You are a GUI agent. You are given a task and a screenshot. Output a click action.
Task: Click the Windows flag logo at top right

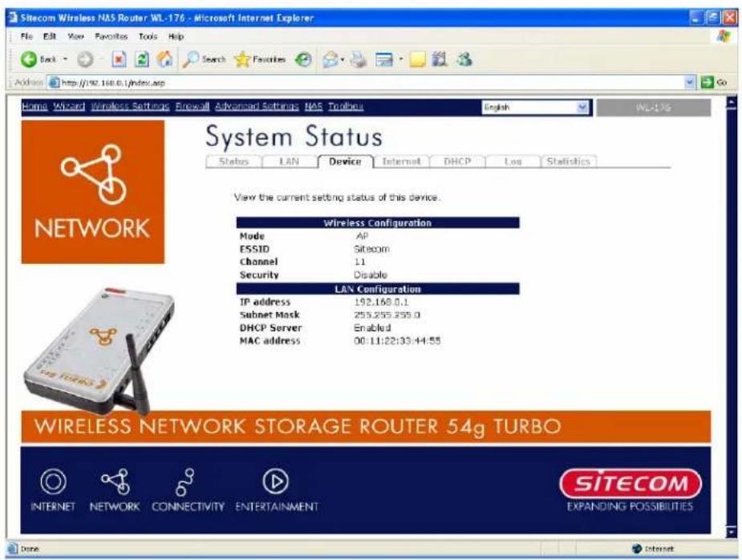pyautogui.click(x=723, y=36)
